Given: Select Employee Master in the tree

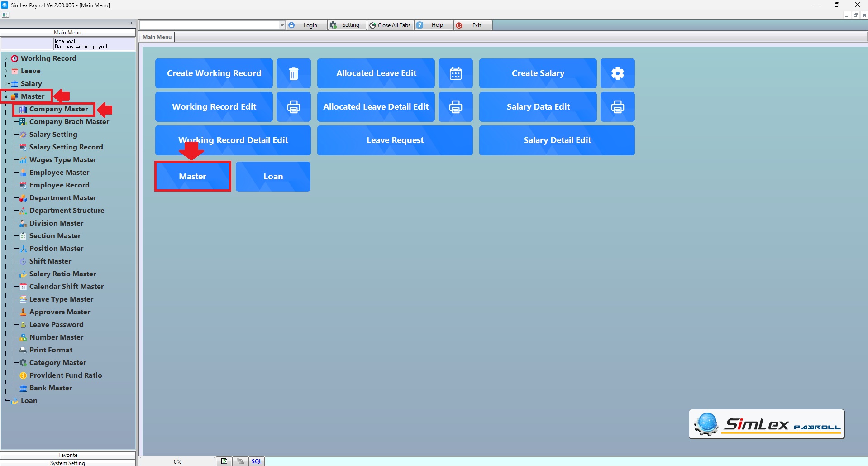Looking at the screenshot, I should pos(59,173).
